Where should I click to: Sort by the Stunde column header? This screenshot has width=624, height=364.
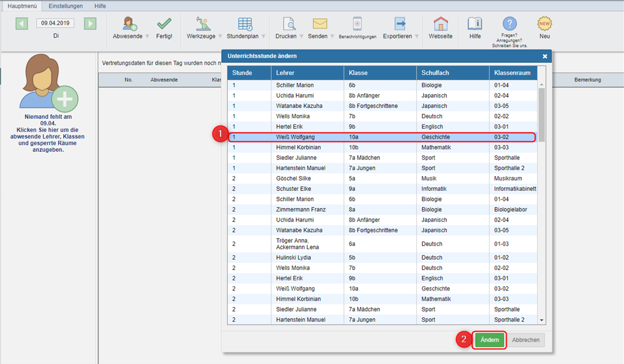click(x=249, y=72)
